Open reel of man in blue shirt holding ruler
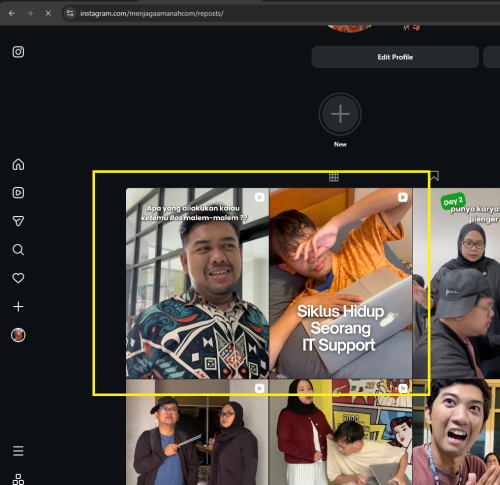Viewport: 500px width, 485px height. (197, 432)
